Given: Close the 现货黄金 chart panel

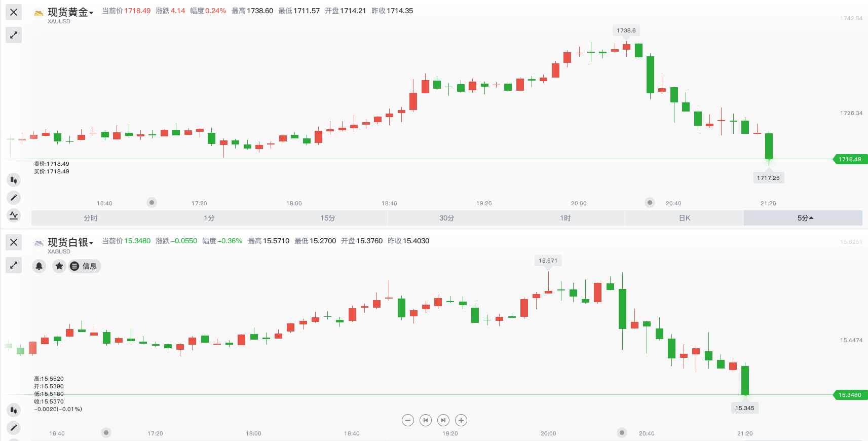Looking at the screenshot, I should (x=14, y=12).
